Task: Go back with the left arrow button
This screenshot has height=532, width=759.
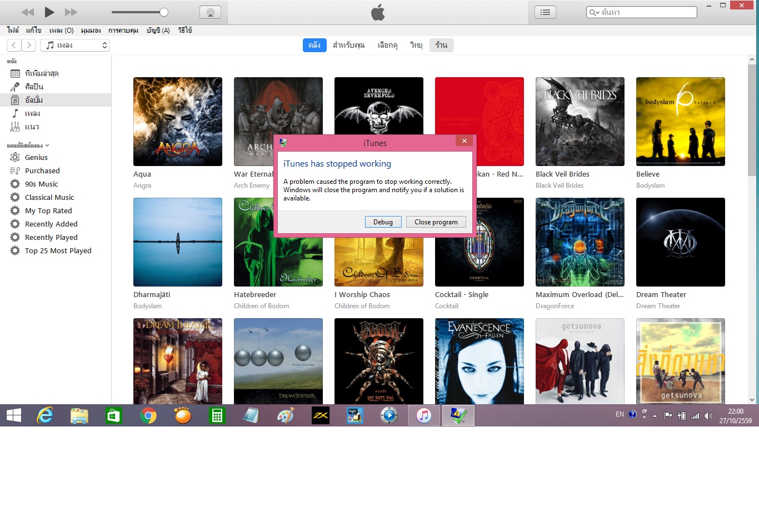Action: (x=14, y=45)
